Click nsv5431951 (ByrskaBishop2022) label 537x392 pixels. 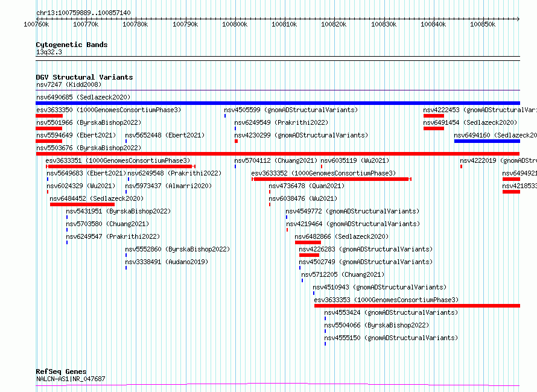(x=118, y=211)
